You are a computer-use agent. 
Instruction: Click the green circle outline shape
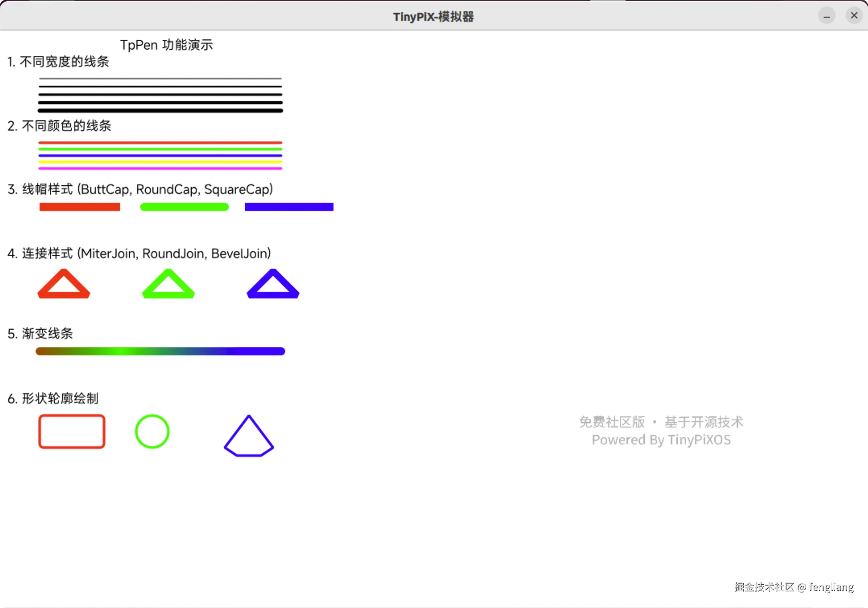[152, 432]
